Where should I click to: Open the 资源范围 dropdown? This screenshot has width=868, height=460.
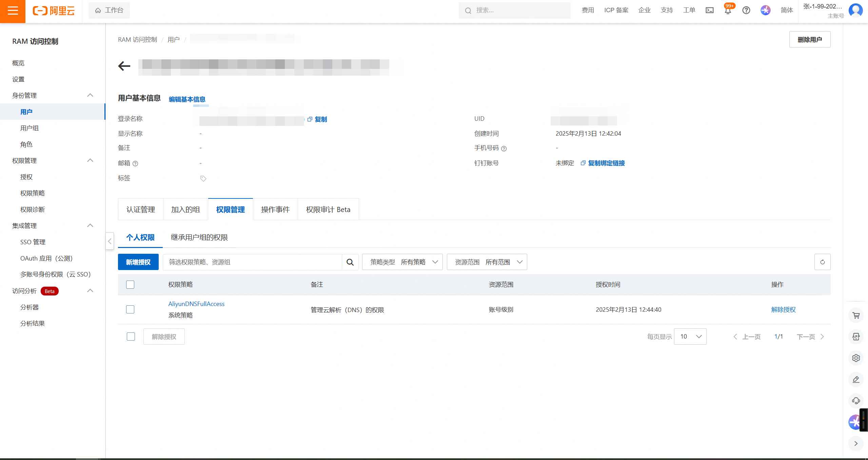click(487, 262)
